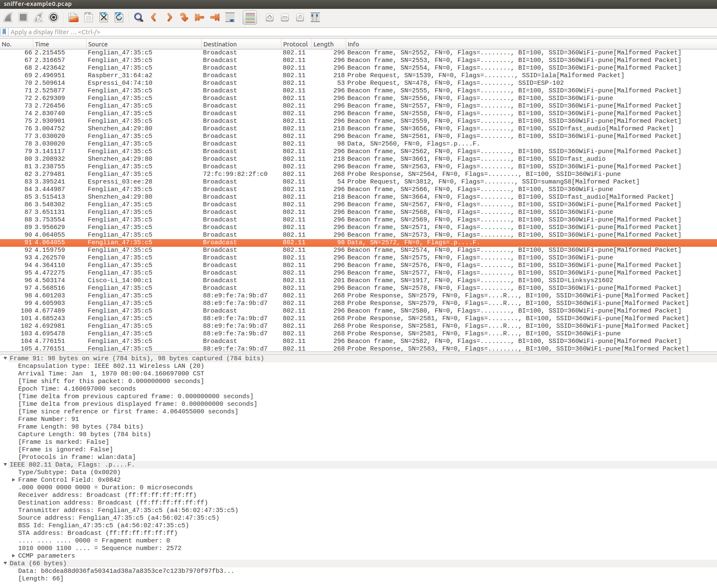Open a capture file folder icon
This screenshot has height=588, width=717.
pyautogui.click(x=73, y=17)
